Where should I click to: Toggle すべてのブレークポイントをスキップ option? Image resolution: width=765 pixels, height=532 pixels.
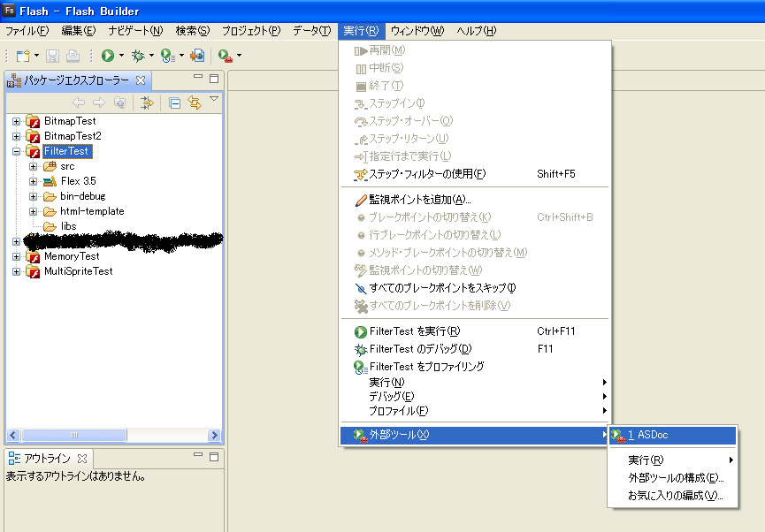pyautogui.click(x=442, y=288)
